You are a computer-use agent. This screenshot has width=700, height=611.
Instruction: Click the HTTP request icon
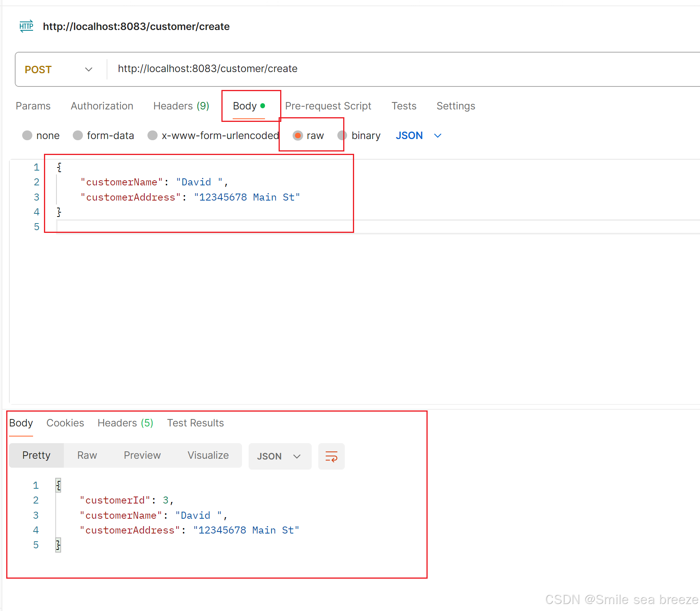(x=26, y=26)
